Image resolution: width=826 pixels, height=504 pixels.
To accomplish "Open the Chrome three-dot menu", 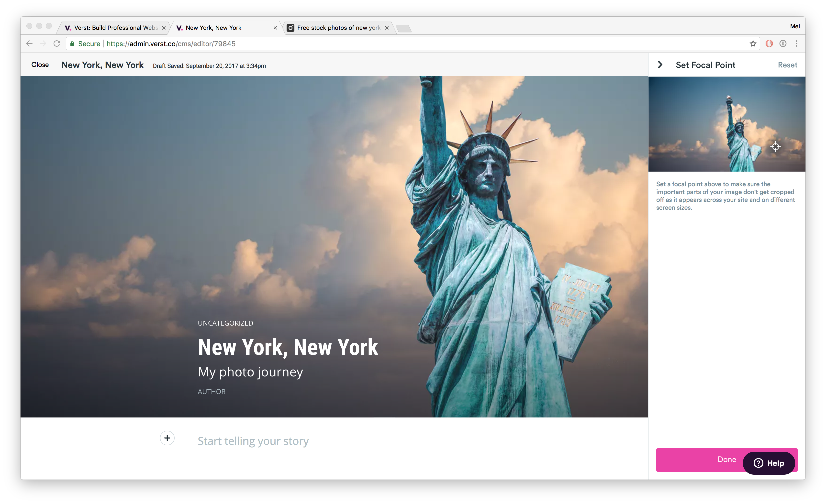I will [796, 44].
